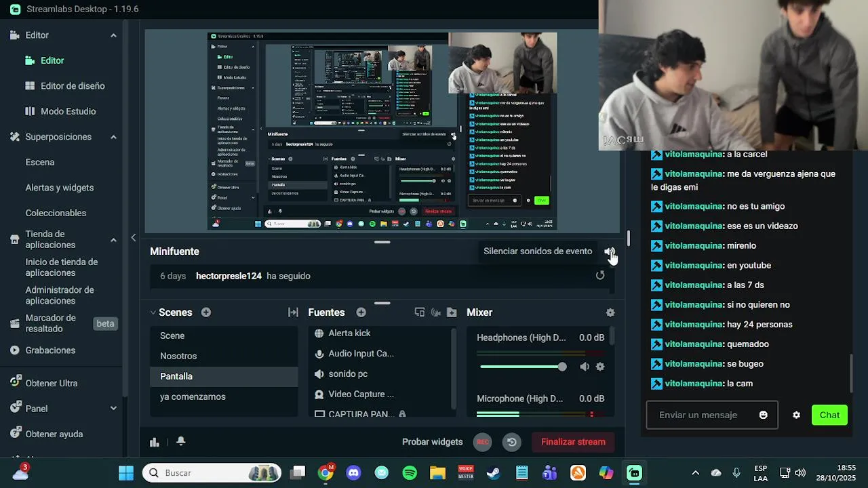This screenshot has height=488, width=868.
Task: Collapse the Editor sidebar section
Action: (113, 35)
